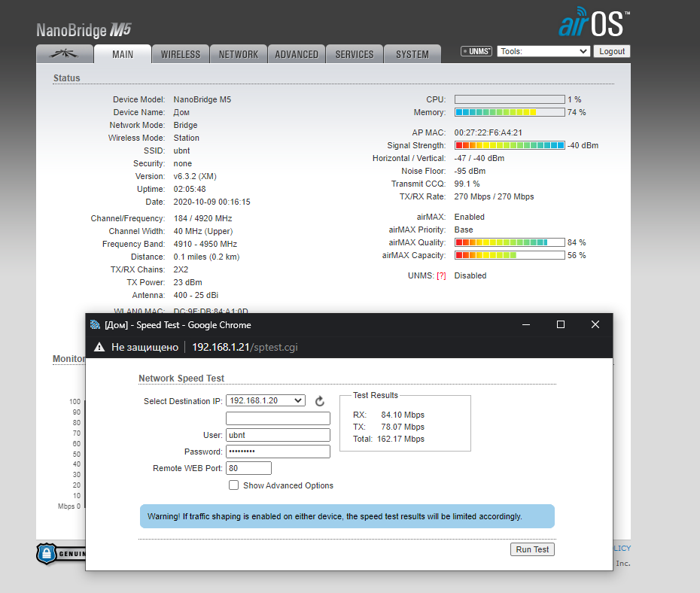This screenshot has height=593, width=700.
Task: Click the Noise Floor value -95 dBm
Action: (x=470, y=171)
